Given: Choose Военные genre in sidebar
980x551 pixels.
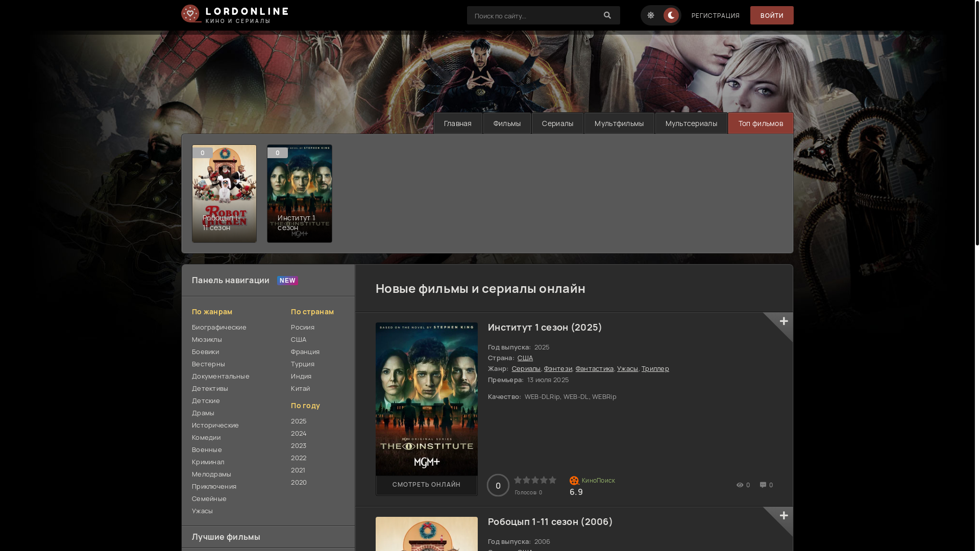Looking at the screenshot, I should point(207,449).
